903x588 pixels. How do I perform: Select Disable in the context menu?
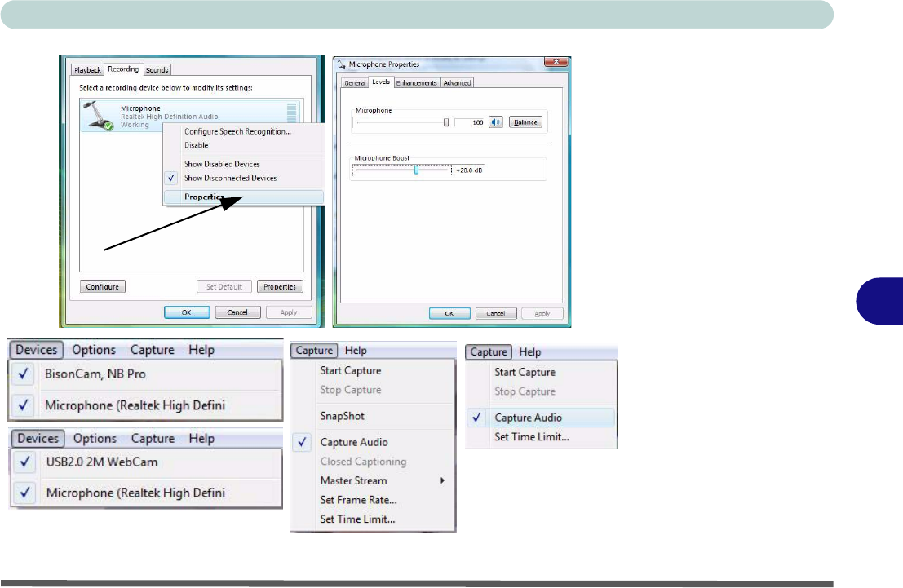(x=244, y=145)
